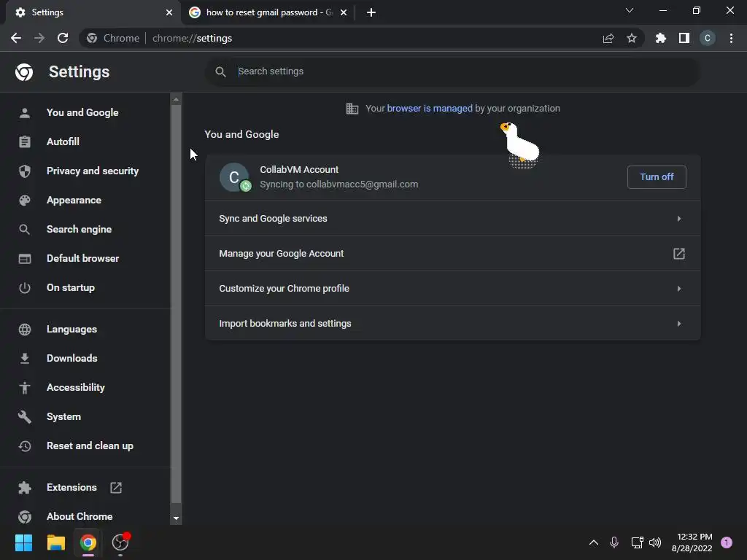Open Privacy and security settings
747x560 pixels.
(93, 171)
